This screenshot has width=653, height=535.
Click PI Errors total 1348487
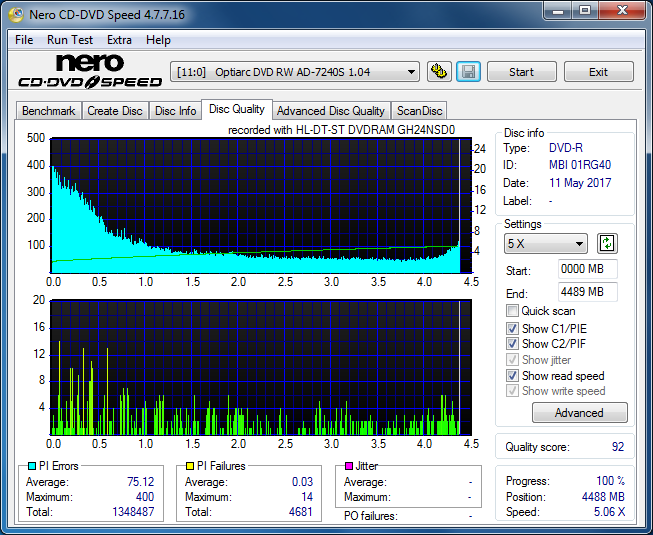(x=133, y=512)
